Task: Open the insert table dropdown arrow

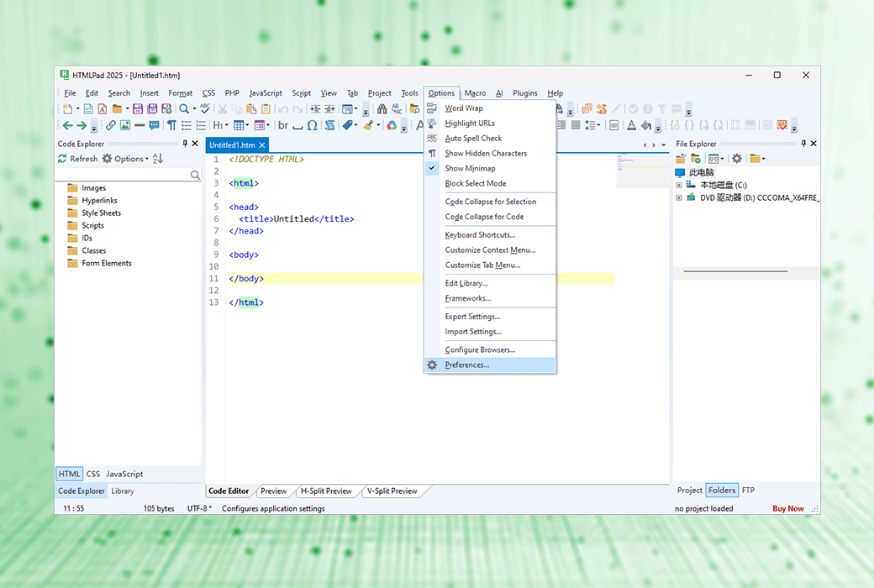Action: pos(247,125)
